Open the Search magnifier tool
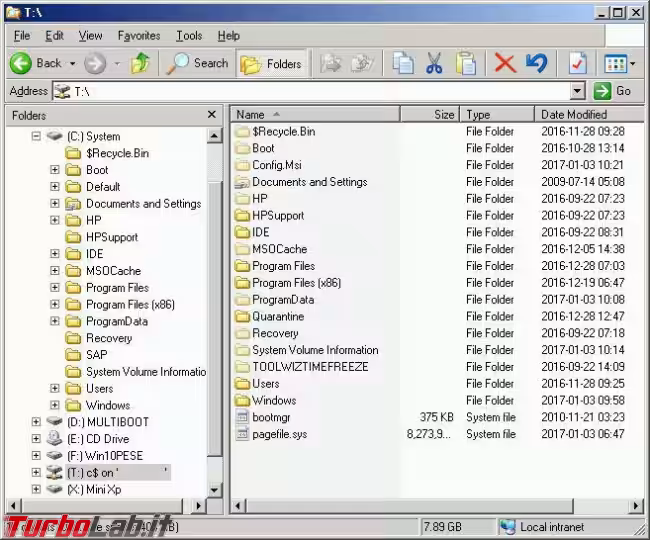The height and width of the screenshot is (540, 650). pos(197,63)
